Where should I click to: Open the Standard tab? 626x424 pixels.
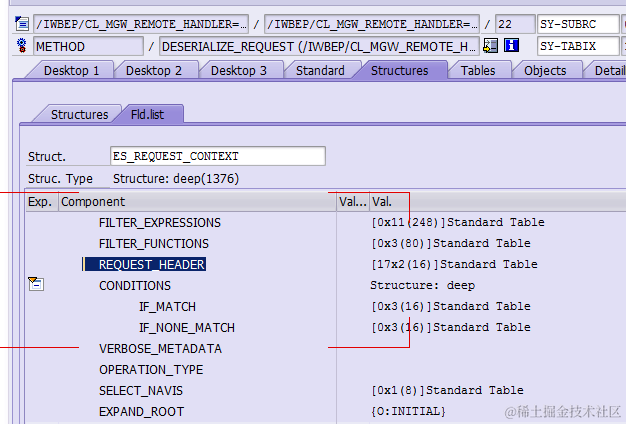[x=320, y=71]
